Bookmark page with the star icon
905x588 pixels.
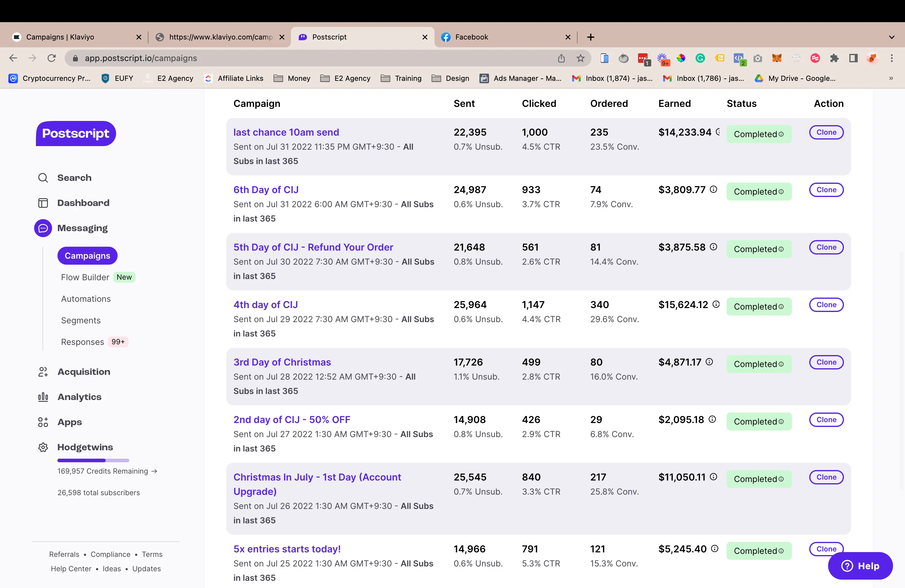coord(580,58)
